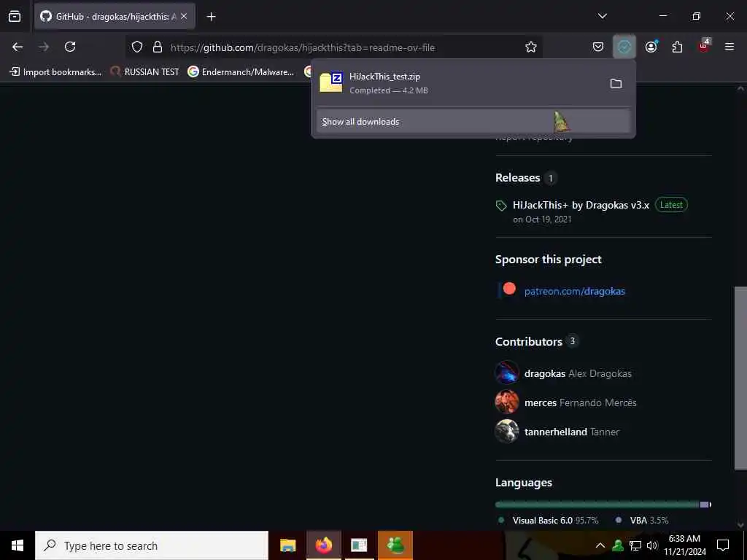Click the Type here to search box
The height and width of the screenshot is (560, 747).
[x=152, y=545]
